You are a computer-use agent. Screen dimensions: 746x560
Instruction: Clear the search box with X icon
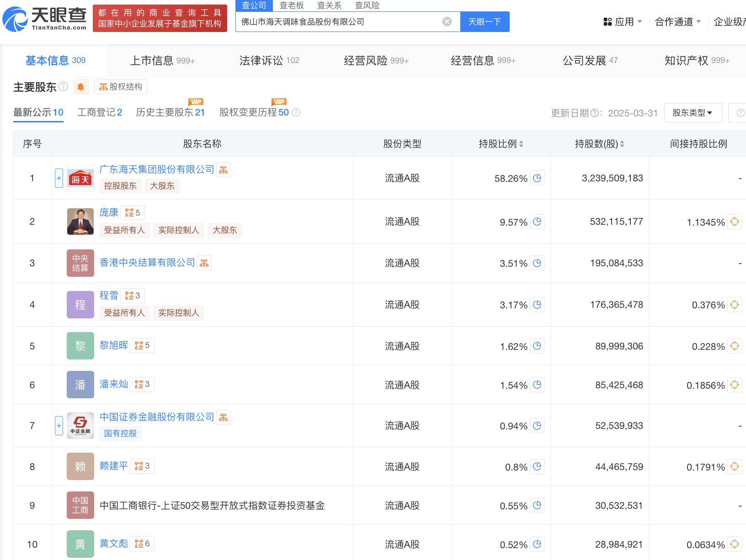click(447, 21)
